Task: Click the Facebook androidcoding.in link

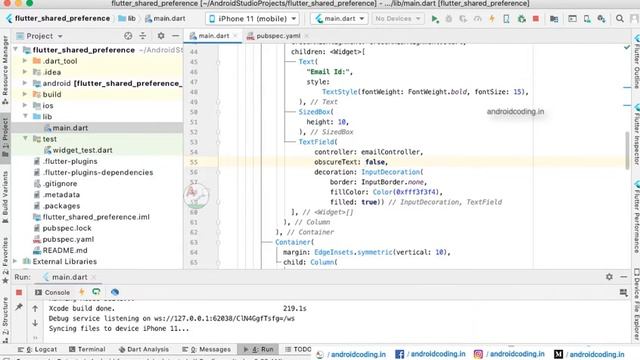Action: [430, 354]
